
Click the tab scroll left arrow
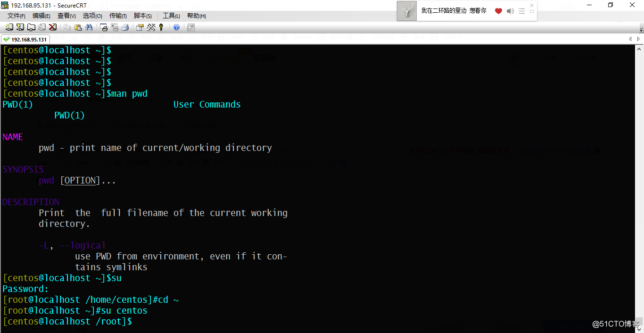pyautogui.click(x=630, y=39)
